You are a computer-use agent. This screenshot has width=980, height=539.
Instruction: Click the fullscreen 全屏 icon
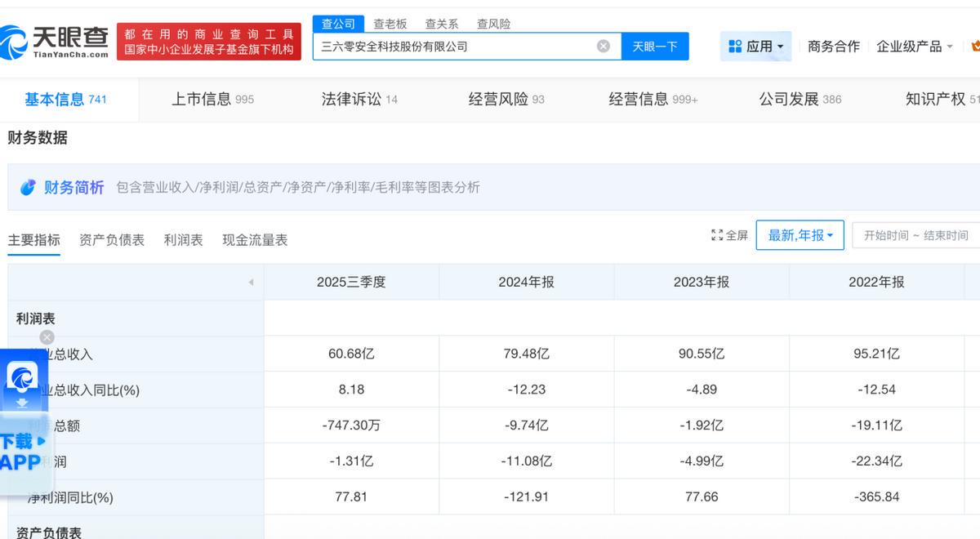(x=717, y=235)
